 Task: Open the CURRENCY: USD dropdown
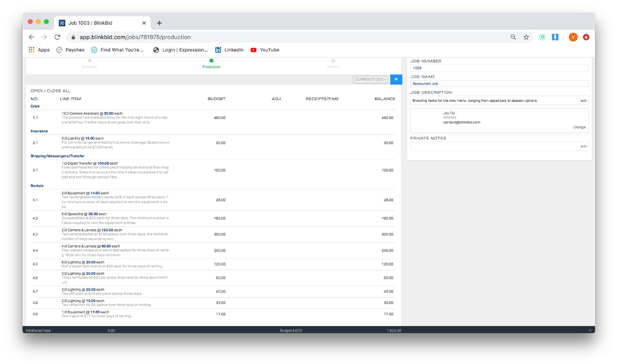pos(371,79)
